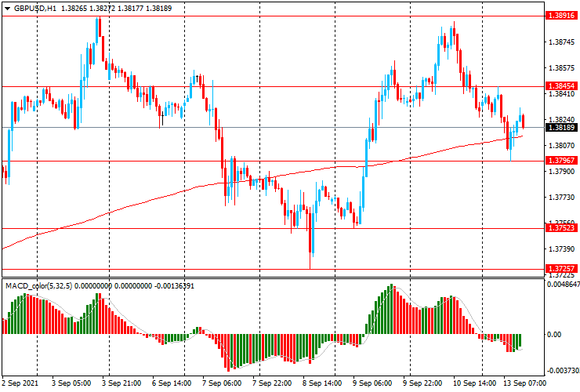Select the 1.38745 price scale value

click(561, 42)
